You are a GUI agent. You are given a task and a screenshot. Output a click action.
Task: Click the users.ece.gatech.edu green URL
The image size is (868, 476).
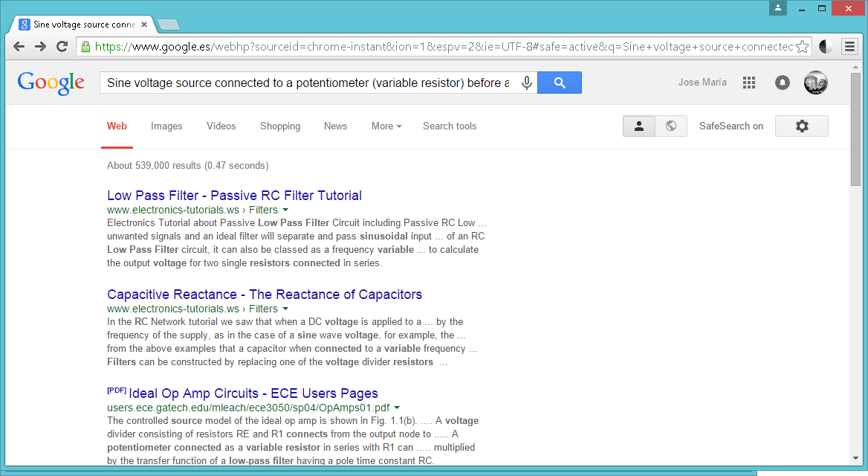point(248,408)
